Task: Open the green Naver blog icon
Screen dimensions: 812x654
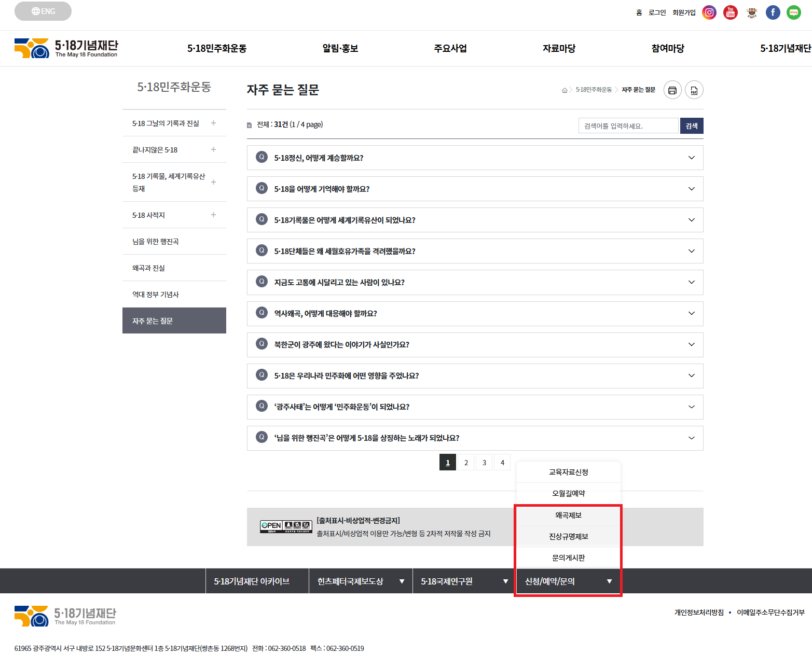Action: point(793,12)
